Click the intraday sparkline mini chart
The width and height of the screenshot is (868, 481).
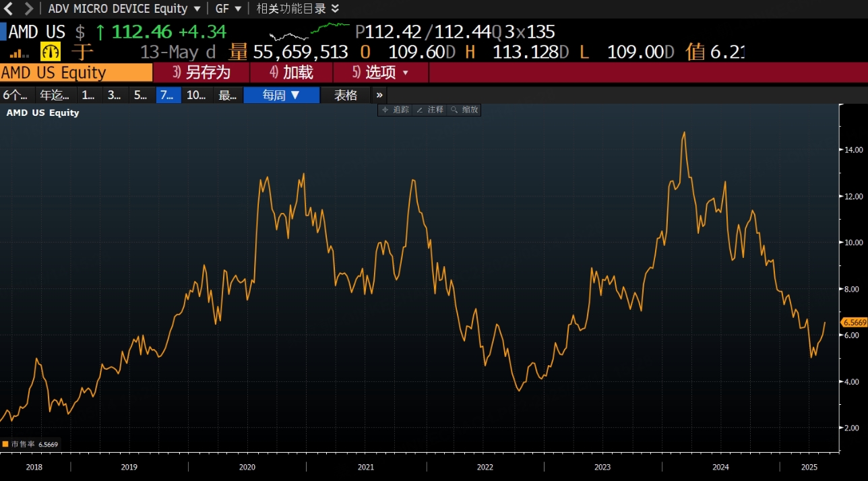[x=309, y=31]
